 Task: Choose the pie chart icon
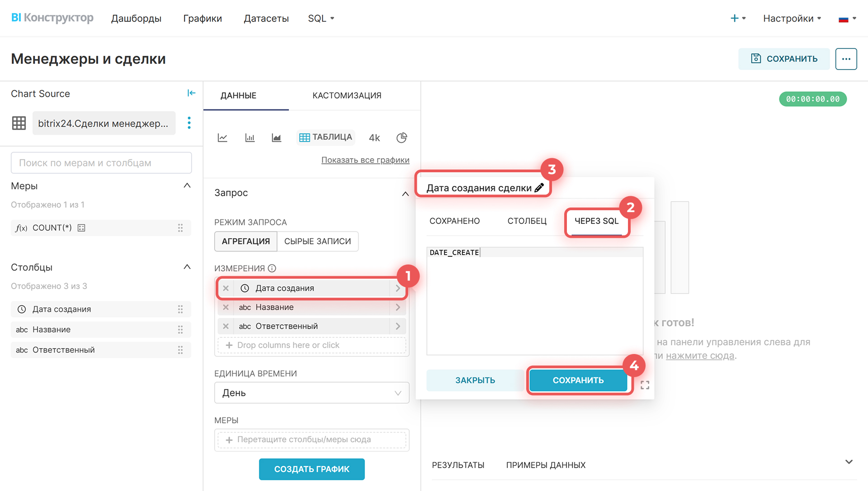tap(401, 137)
